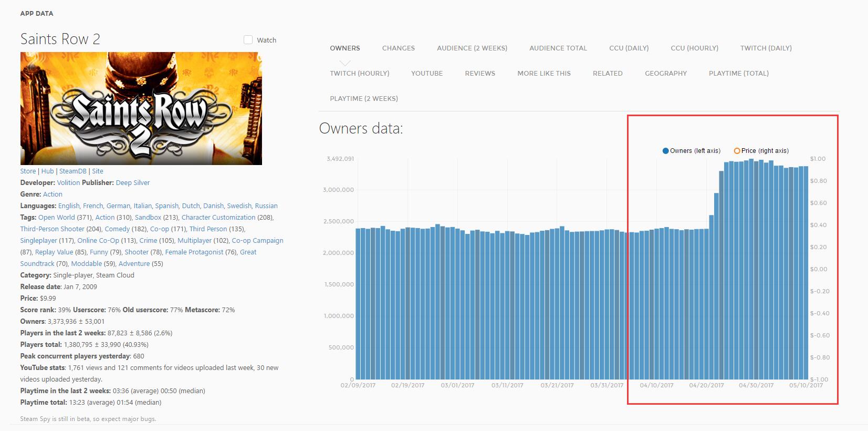Select the Russian language link
This screenshot has width=868, height=431.
tap(266, 206)
